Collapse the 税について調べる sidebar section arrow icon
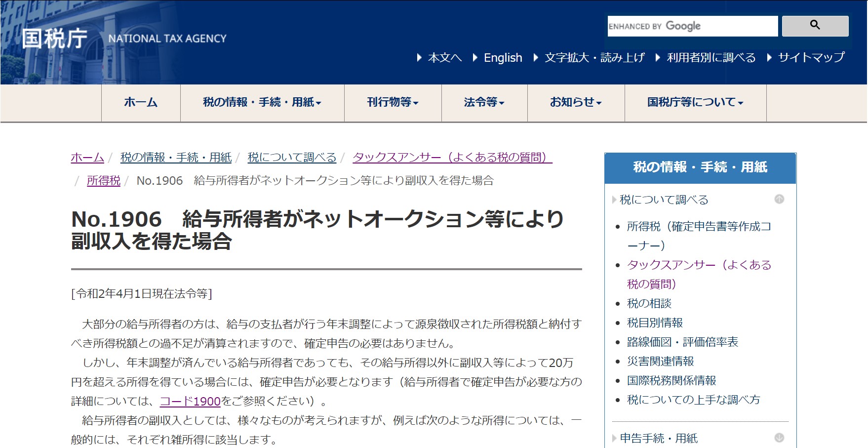Image resolution: width=868 pixels, height=448 pixels. click(x=779, y=199)
